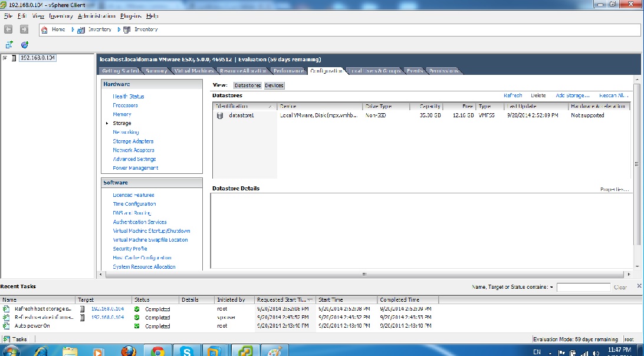644x356 pixels.
Task: Click the new virtual machine toolbar icon
Action: [x=9, y=44]
